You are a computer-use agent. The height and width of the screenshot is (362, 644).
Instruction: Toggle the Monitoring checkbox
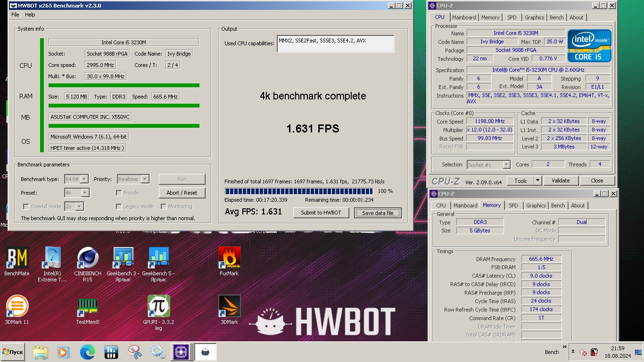click(x=164, y=206)
